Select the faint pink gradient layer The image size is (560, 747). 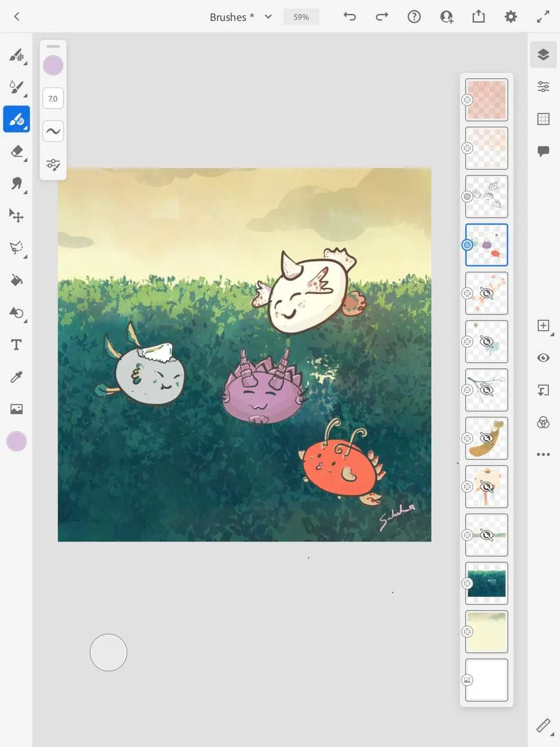(x=487, y=148)
